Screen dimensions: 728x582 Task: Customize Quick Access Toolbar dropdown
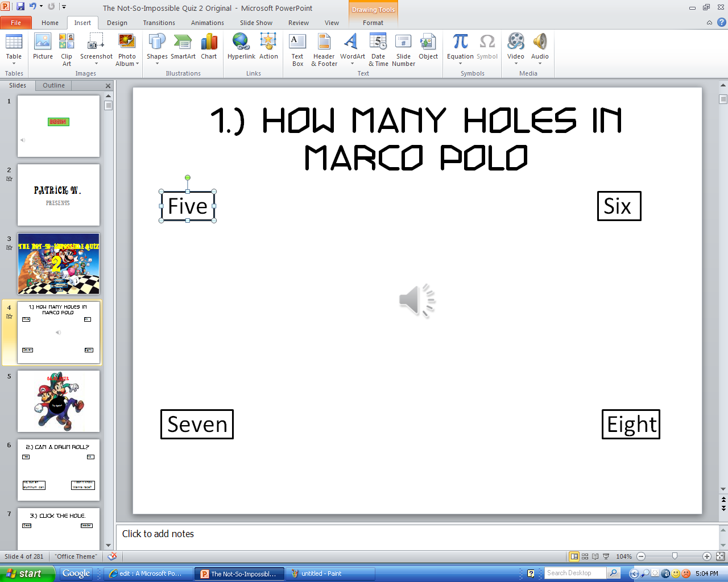(64, 7)
